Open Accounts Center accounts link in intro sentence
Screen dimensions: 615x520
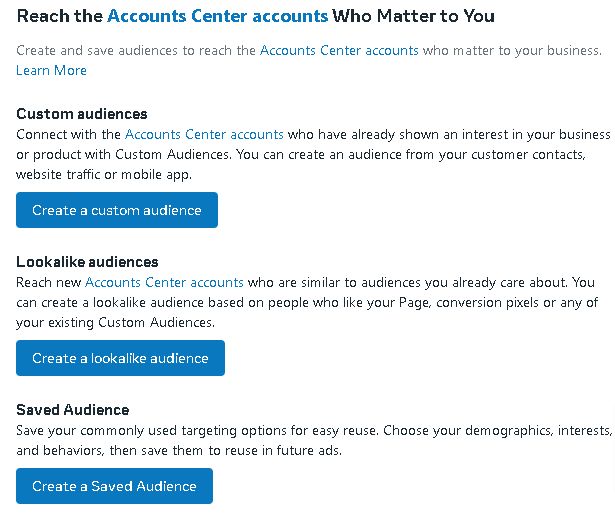coord(339,50)
